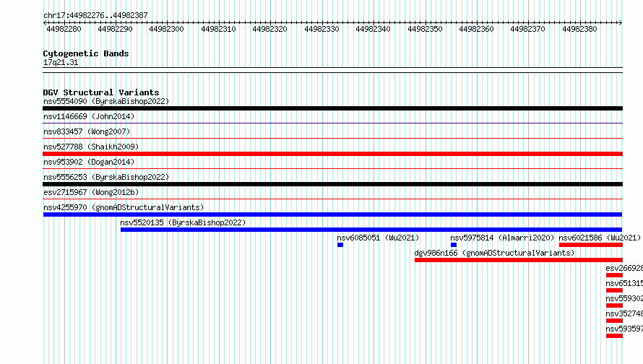This screenshot has height=364, width=643.
Task: Click ruler position 44982310
Action: click(219, 29)
